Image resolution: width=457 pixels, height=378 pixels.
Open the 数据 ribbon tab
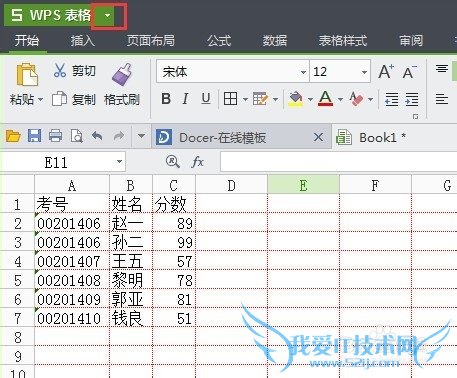coord(275,41)
